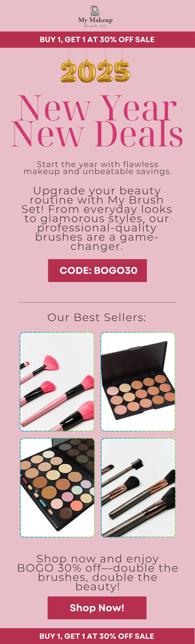195x644 pixels.
Task: Click the My Makeup Brush set logo icon
Action: tap(95, 11)
